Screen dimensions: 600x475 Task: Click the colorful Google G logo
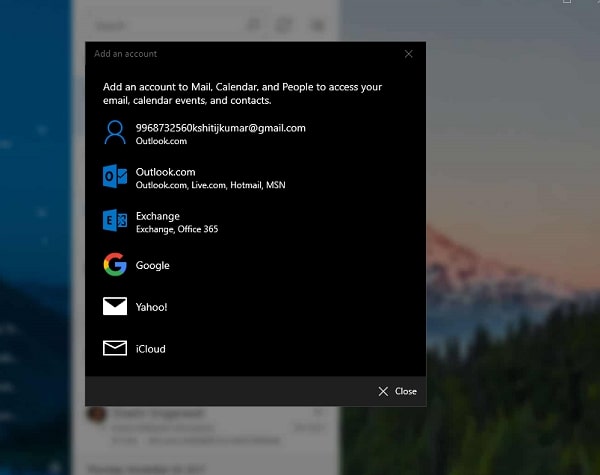(115, 264)
